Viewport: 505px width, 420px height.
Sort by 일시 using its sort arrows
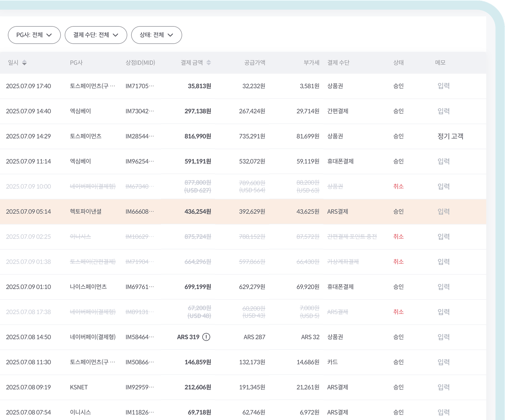point(24,63)
